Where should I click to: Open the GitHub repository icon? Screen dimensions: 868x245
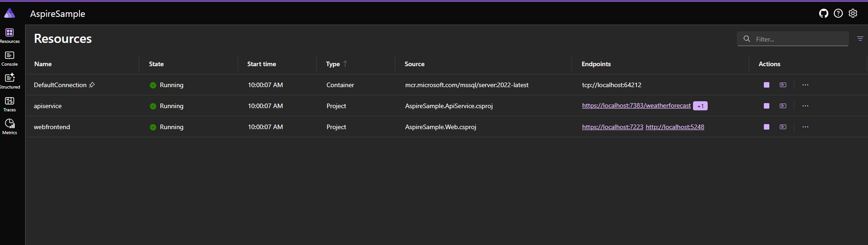pos(824,14)
